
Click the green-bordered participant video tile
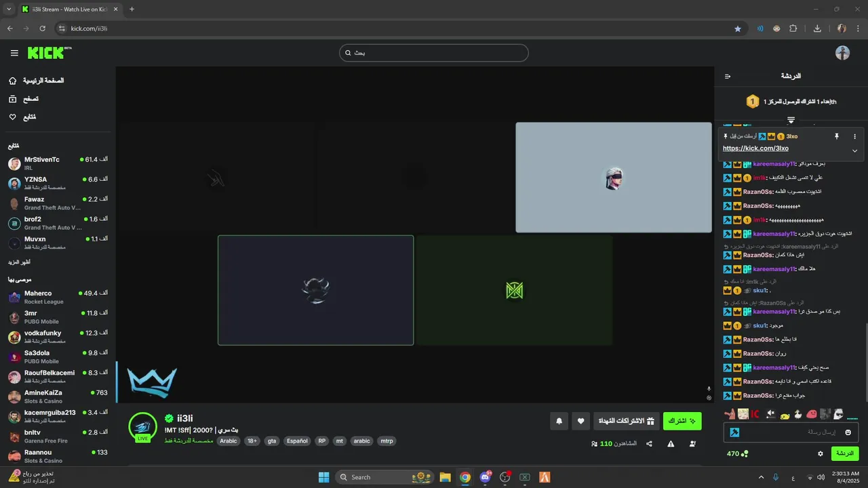(315, 290)
